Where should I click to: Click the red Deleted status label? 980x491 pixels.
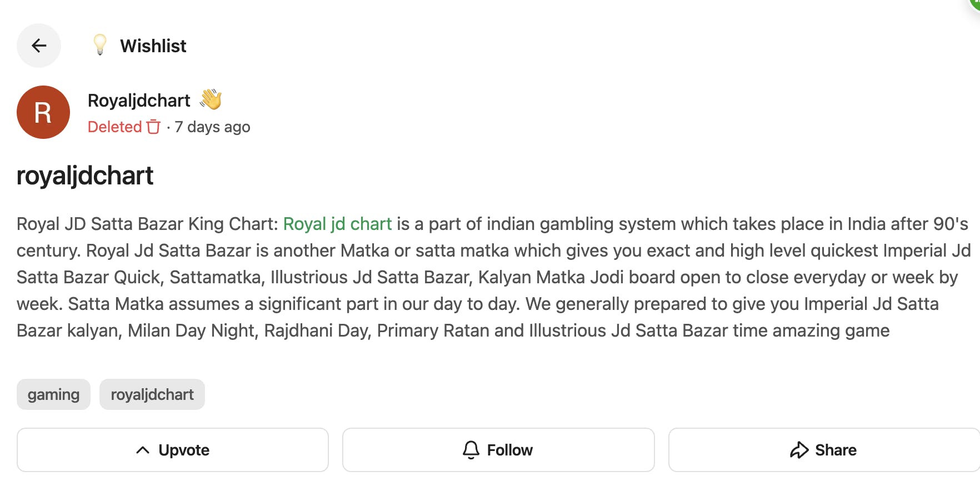114,127
